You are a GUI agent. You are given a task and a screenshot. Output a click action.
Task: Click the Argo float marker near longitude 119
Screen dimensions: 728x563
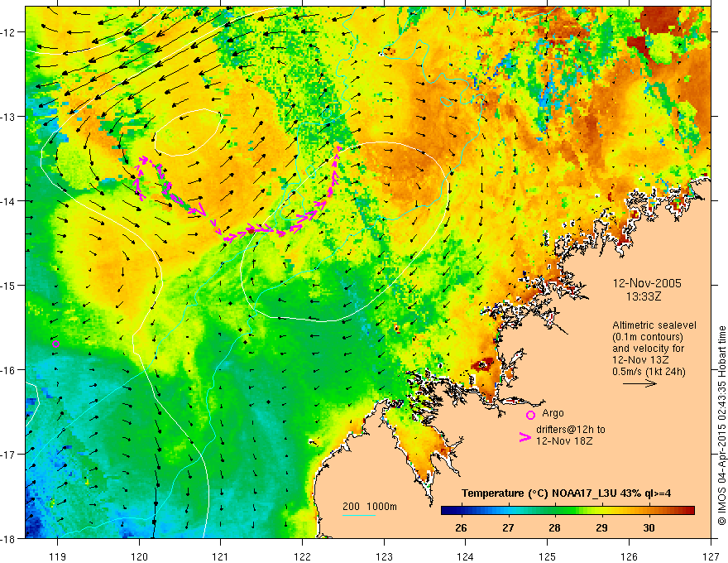click(55, 344)
